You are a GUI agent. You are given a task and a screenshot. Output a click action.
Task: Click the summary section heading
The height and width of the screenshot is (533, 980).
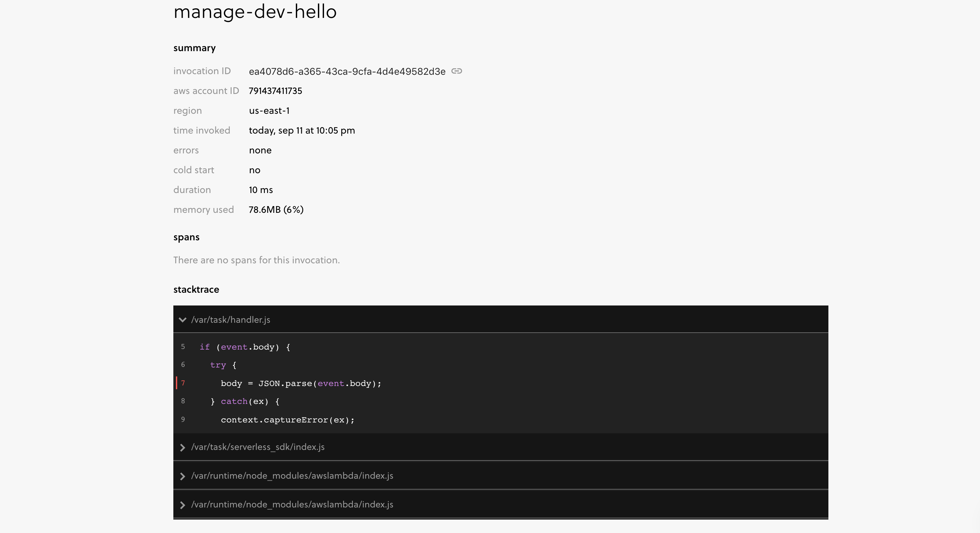[194, 48]
